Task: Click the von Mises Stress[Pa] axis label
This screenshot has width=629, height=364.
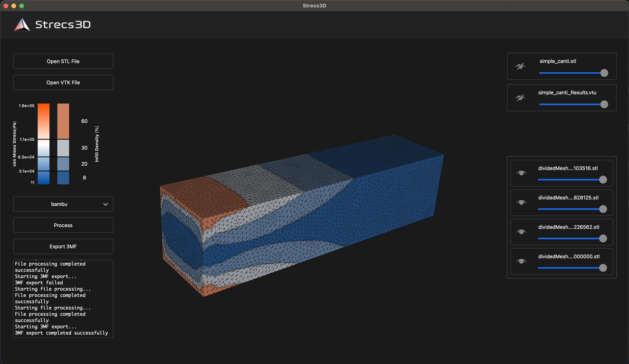Action: [15, 144]
